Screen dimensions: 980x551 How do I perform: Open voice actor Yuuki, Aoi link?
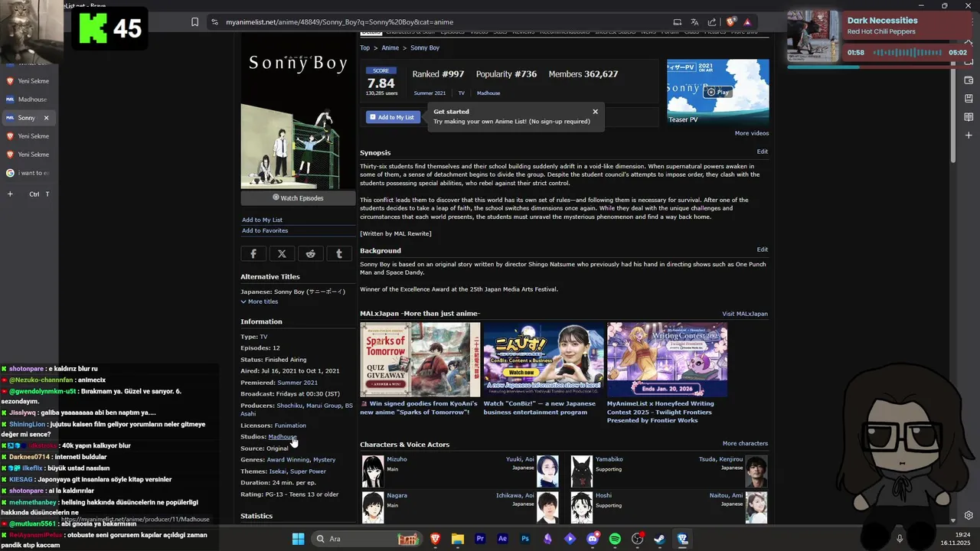pos(520,459)
